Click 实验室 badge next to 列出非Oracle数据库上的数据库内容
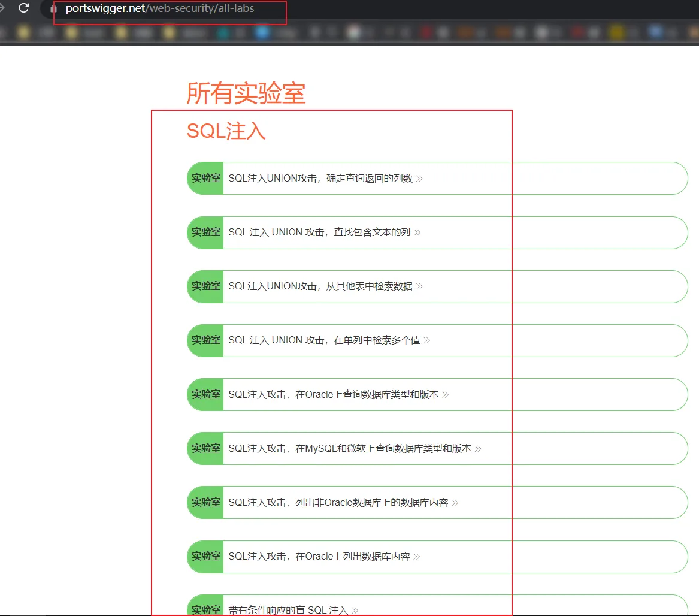Image resolution: width=699 pixels, height=616 pixels. click(x=205, y=502)
